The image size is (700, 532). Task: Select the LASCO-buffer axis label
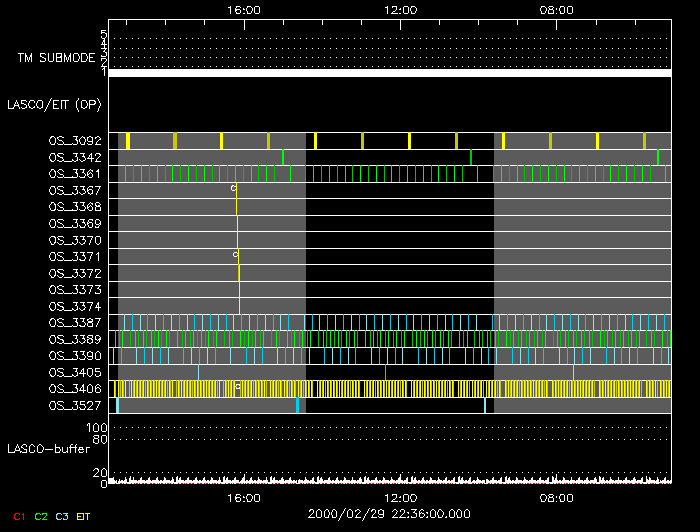(50, 448)
